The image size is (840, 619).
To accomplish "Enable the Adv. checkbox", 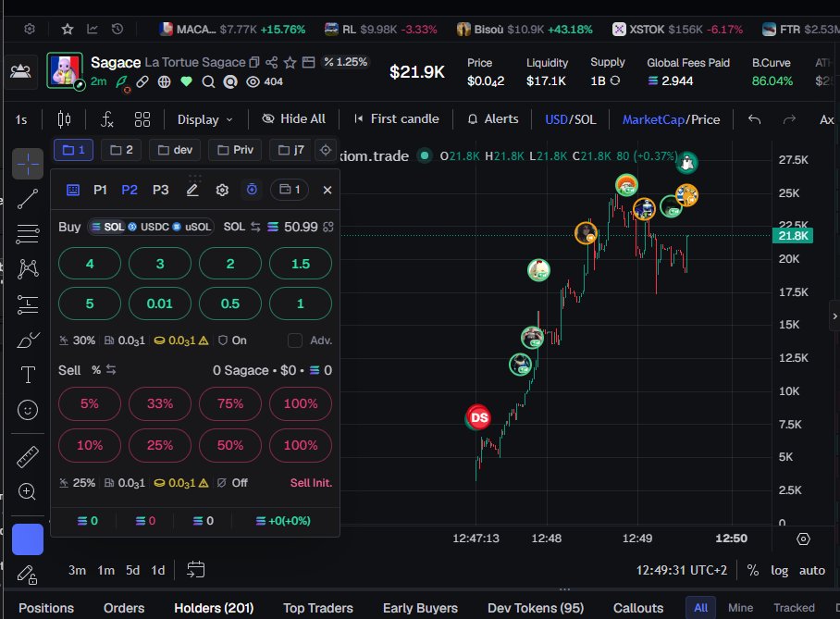I will (294, 340).
